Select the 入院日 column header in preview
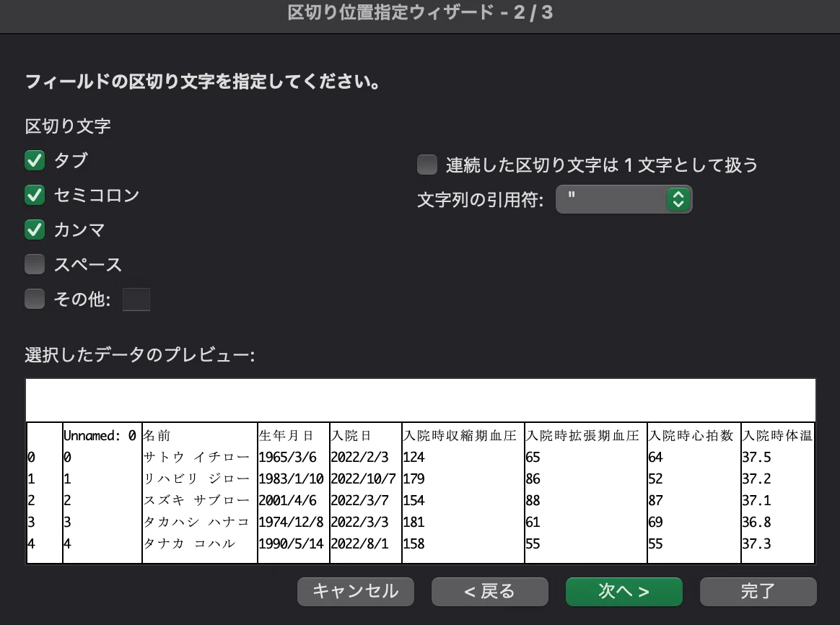 pyautogui.click(x=350, y=435)
